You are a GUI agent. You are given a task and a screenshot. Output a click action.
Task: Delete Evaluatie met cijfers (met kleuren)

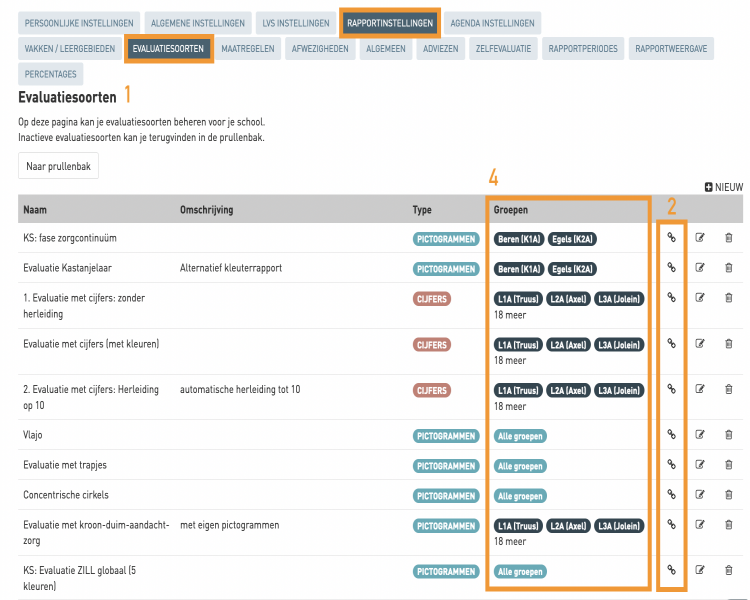(728, 343)
